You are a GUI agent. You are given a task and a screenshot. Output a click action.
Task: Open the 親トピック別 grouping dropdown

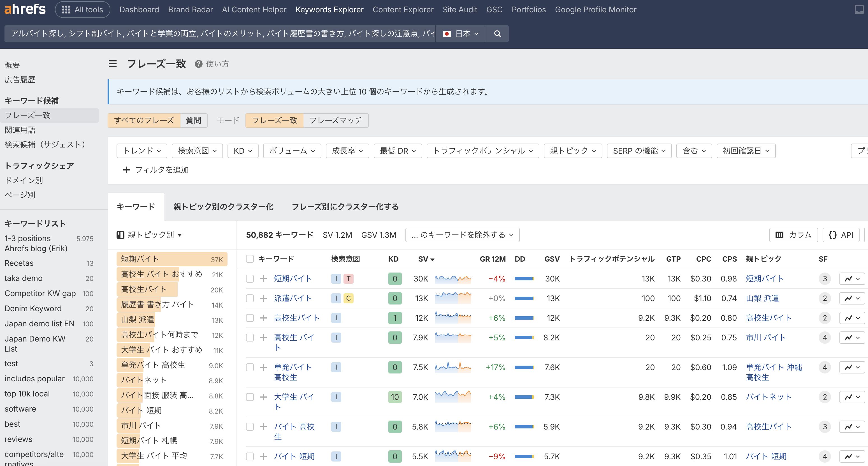149,235
